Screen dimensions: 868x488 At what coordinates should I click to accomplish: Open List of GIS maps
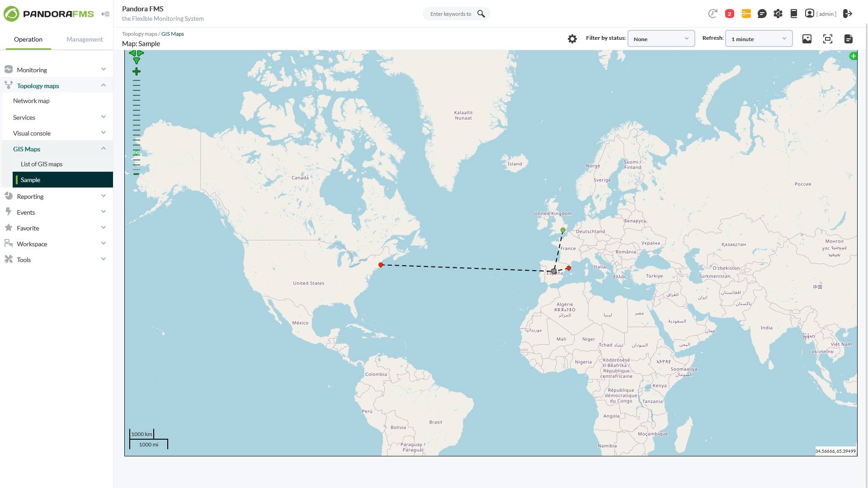pyautogui.click(x=42, y=164)
